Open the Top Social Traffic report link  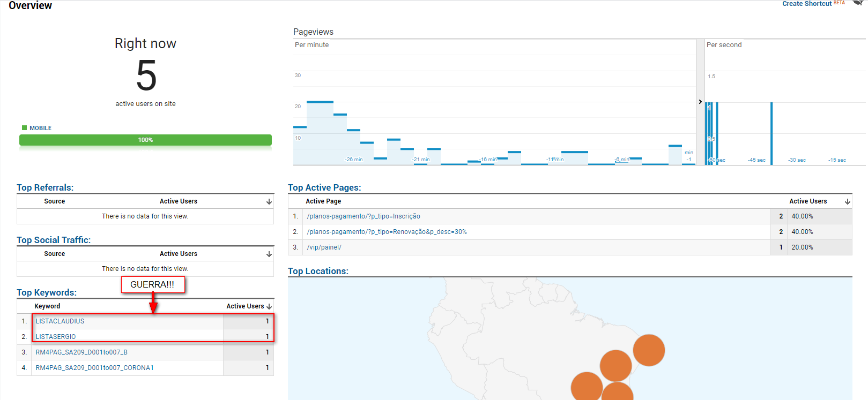54,240
